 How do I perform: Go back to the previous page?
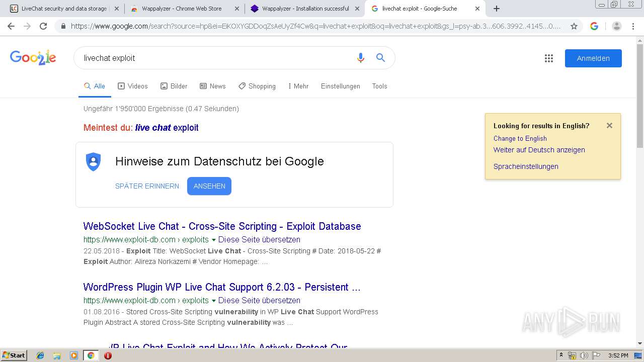point(11,26)
